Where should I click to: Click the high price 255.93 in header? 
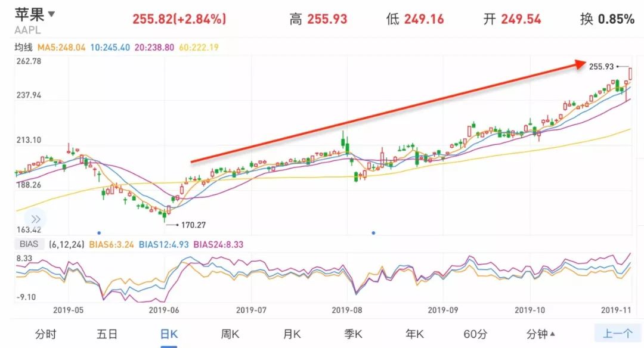click(327, 19)
